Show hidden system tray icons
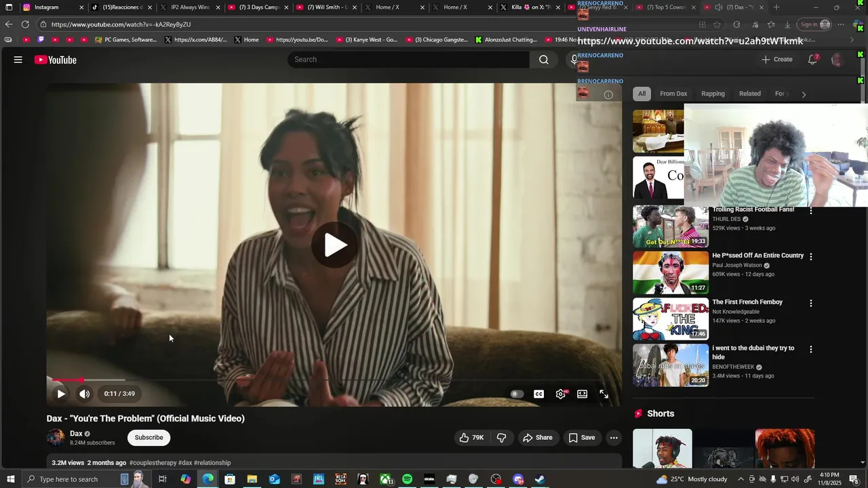 [x=741, y=479]
